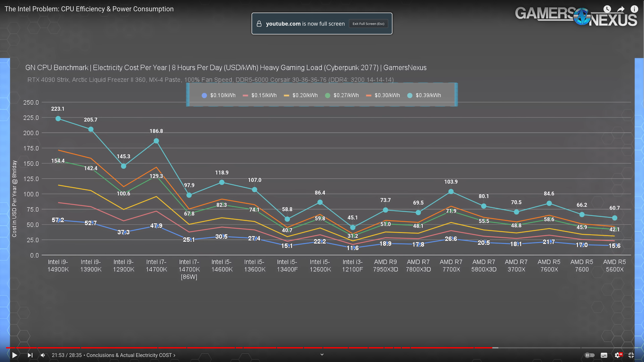Image resolution: width=644 pixels, height=362 pixels.
Task: Expand more actions down arrow
Action: tap(322, 354)
